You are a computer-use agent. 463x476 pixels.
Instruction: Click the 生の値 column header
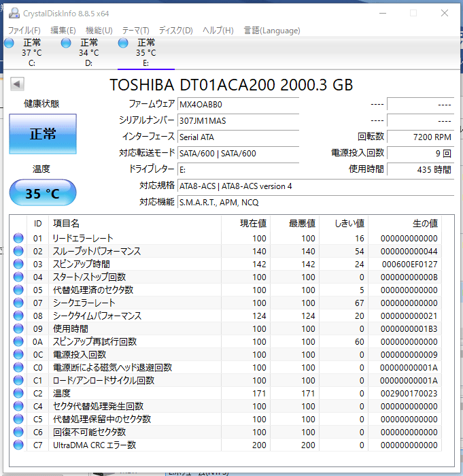click(x=405, y=224)
